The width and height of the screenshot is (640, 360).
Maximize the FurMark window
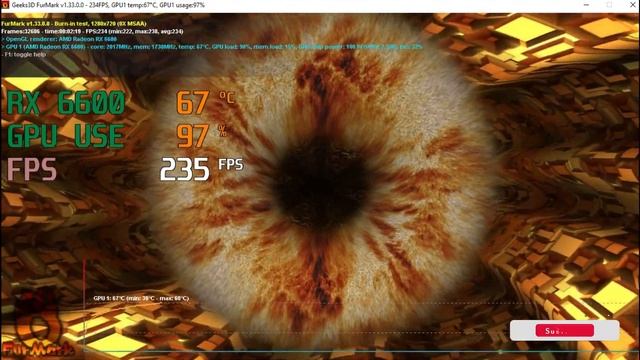609,5
